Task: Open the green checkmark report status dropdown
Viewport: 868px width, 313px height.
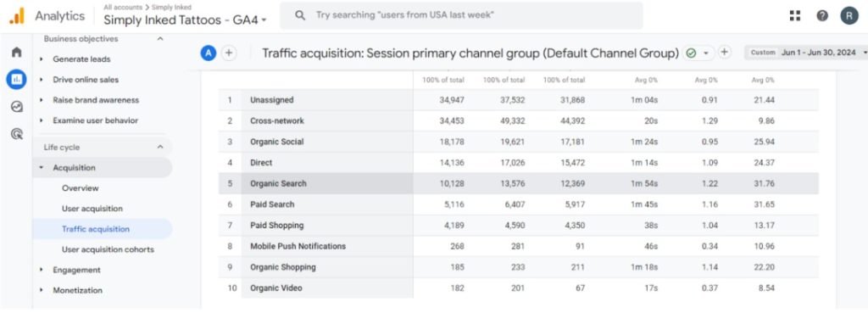Action: click(697, 53)
